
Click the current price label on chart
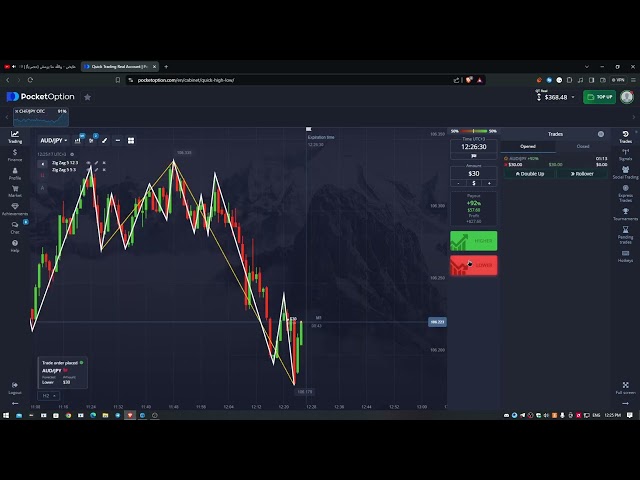(437, 322)
